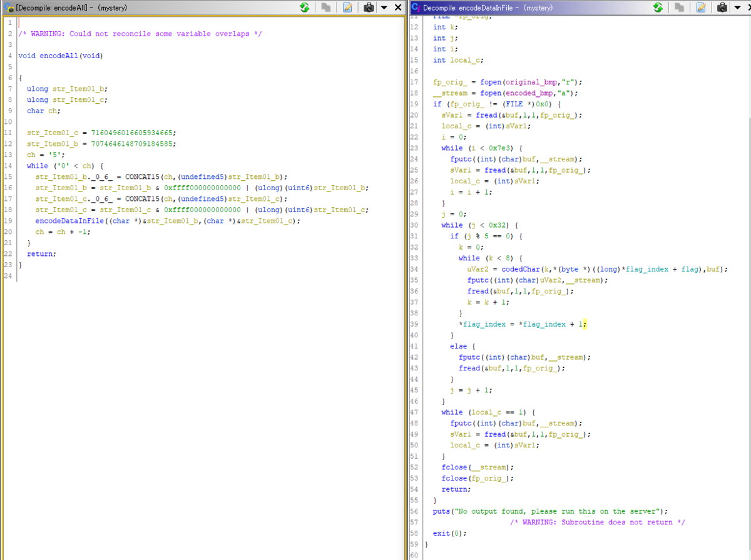
Task: Click the refresh icon in encodeDataInFile panel
Action: (x=658, y=8)
